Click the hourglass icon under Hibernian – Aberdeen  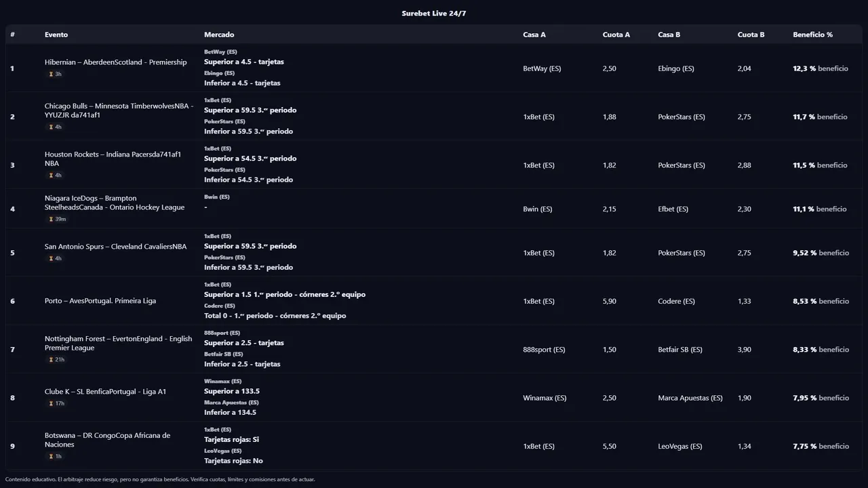coord(51,75)
